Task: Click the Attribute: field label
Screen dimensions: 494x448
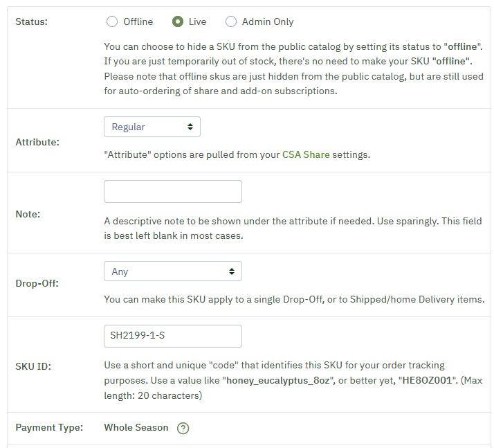Action: tap(37, 142)
